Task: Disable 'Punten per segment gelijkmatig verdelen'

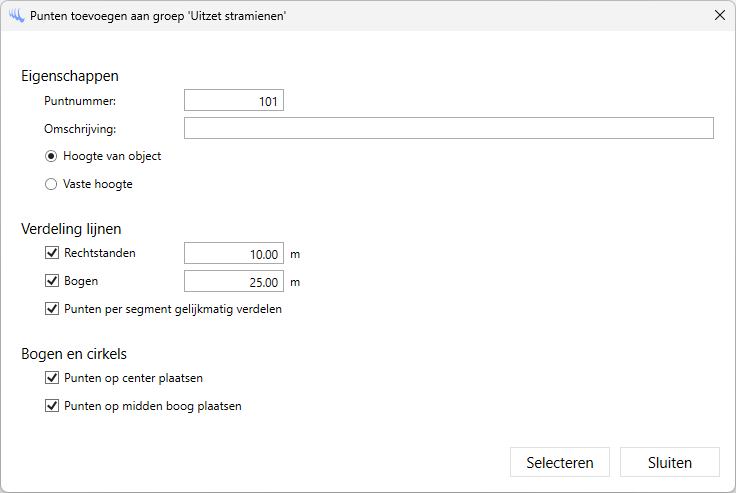Action: pos(52,309)
